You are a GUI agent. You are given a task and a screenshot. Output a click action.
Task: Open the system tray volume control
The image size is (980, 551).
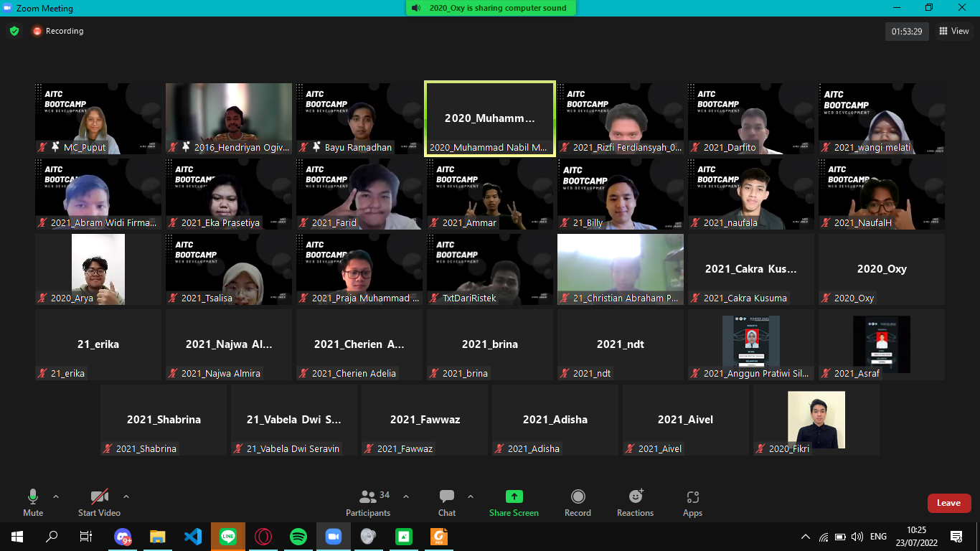(858, 536)
